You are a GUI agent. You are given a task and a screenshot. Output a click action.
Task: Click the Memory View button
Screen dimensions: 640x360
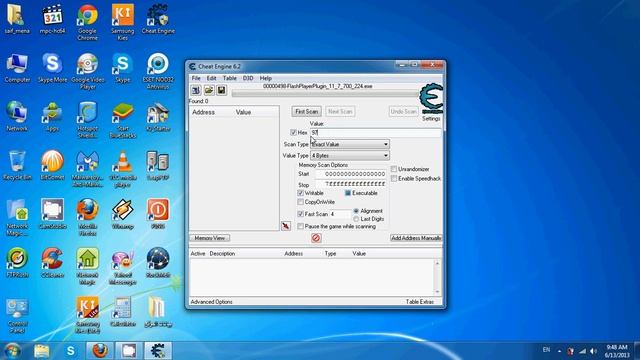click(x=210, y=238)
